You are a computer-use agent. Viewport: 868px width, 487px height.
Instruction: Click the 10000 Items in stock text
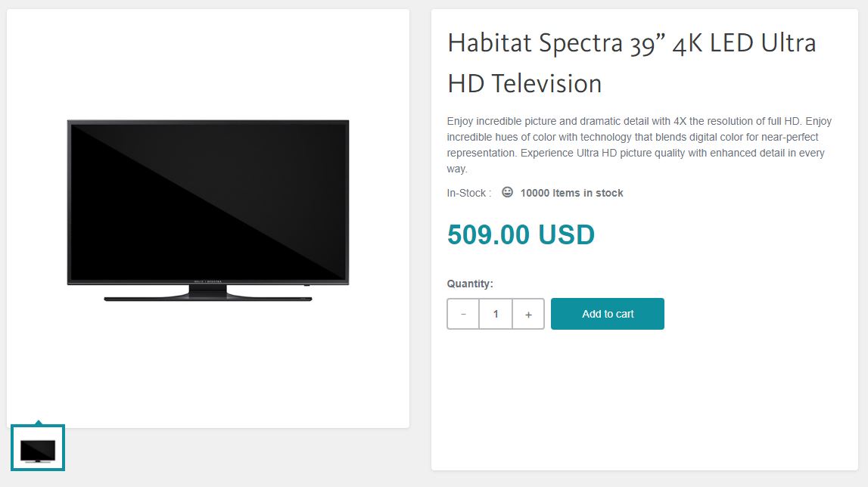tap(572, 193)
